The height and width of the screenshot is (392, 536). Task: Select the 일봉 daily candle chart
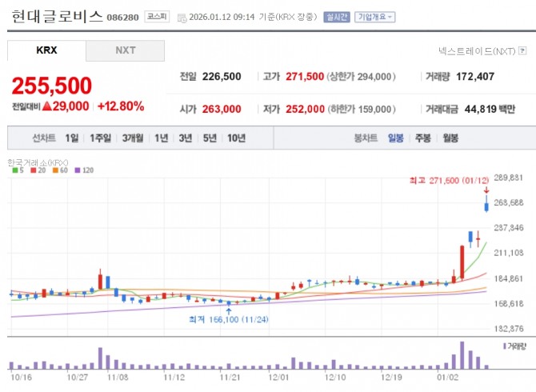pyautogui.click(x=396, y=138)
